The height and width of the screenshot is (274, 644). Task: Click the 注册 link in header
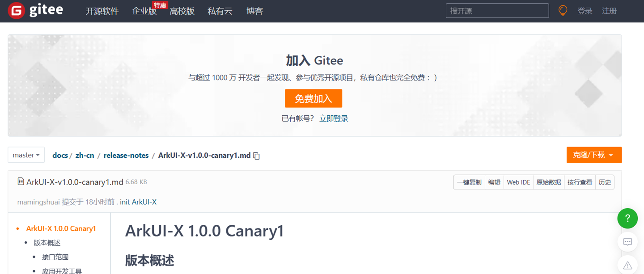pyautogui.click(x=609, y=11)
